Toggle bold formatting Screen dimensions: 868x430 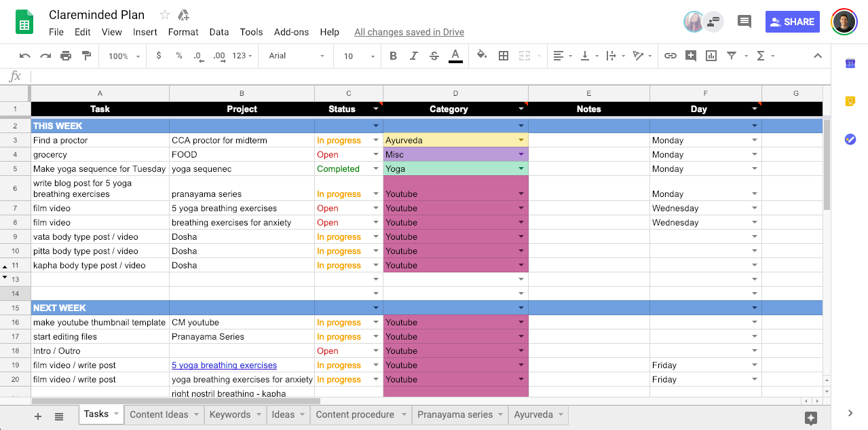point(393,56)
